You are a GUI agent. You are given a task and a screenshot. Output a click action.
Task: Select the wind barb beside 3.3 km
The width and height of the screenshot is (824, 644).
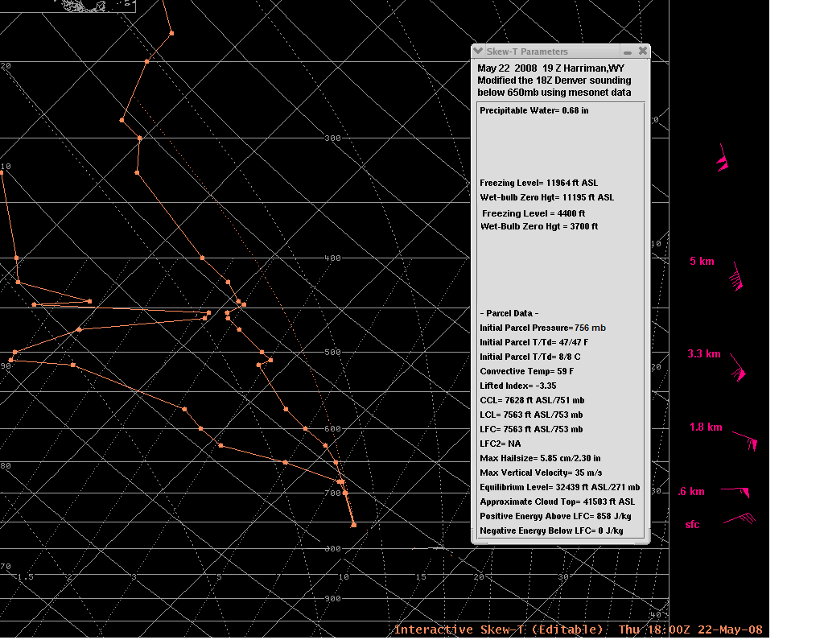pyautogui.click(x=738, y=367)
